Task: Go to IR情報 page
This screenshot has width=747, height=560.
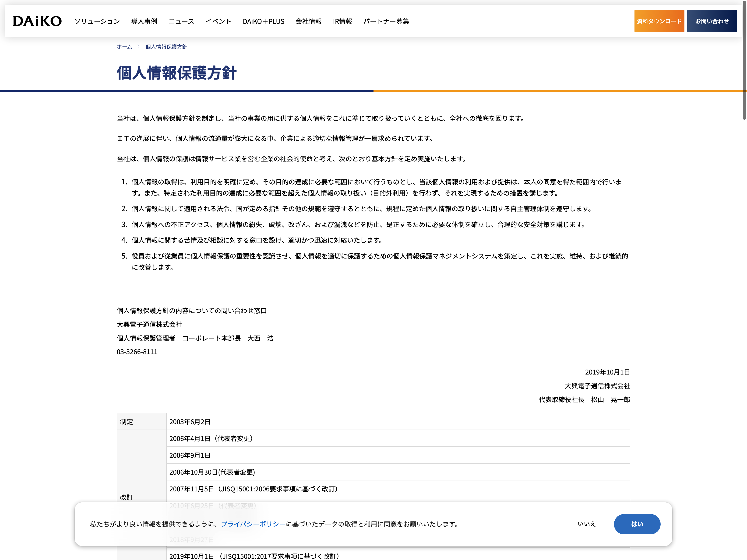Action: pos(342,21)
